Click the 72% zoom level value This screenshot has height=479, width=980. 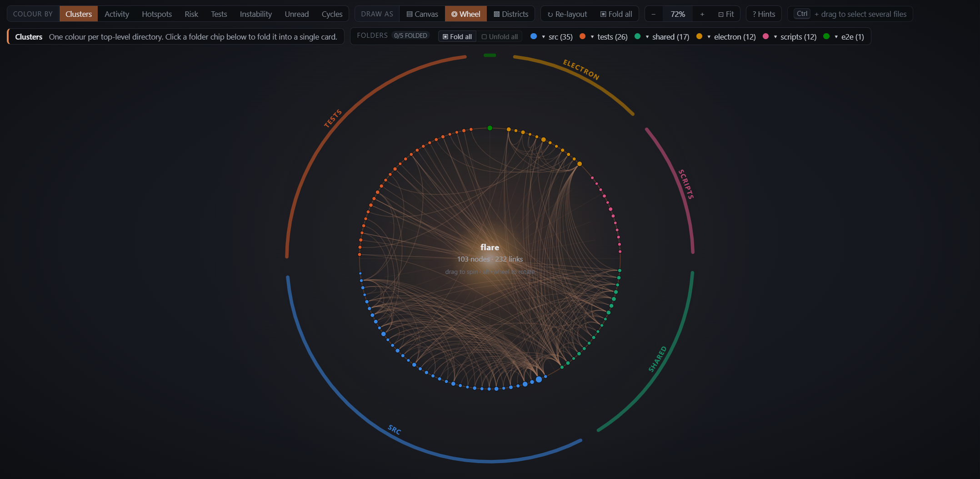click(678, 14)
